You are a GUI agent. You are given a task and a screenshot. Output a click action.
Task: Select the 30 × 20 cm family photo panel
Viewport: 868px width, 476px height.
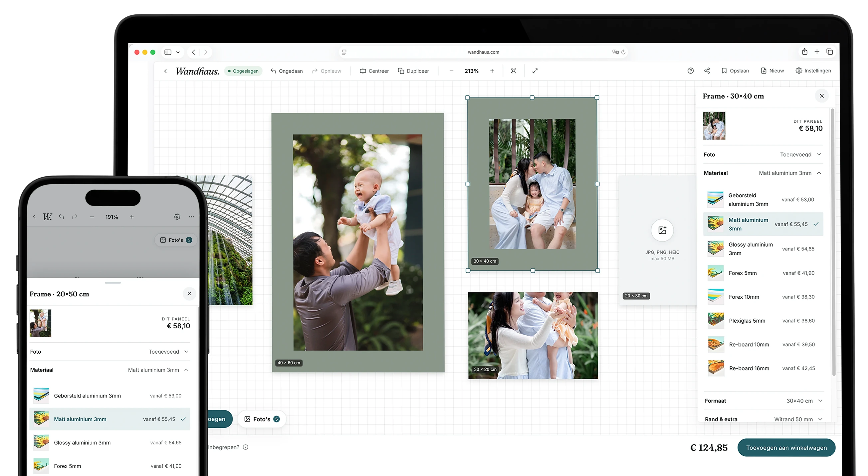tap(533, 336)
